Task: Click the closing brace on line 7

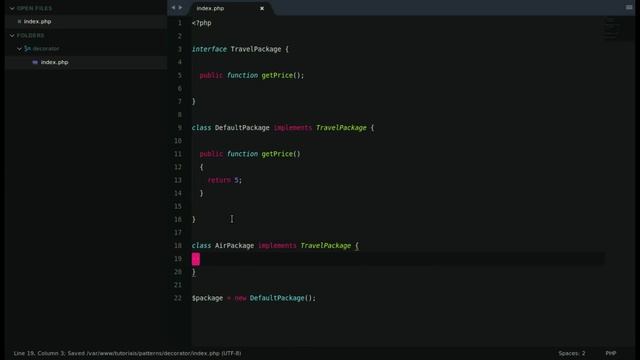Action: tap(194, 101)
